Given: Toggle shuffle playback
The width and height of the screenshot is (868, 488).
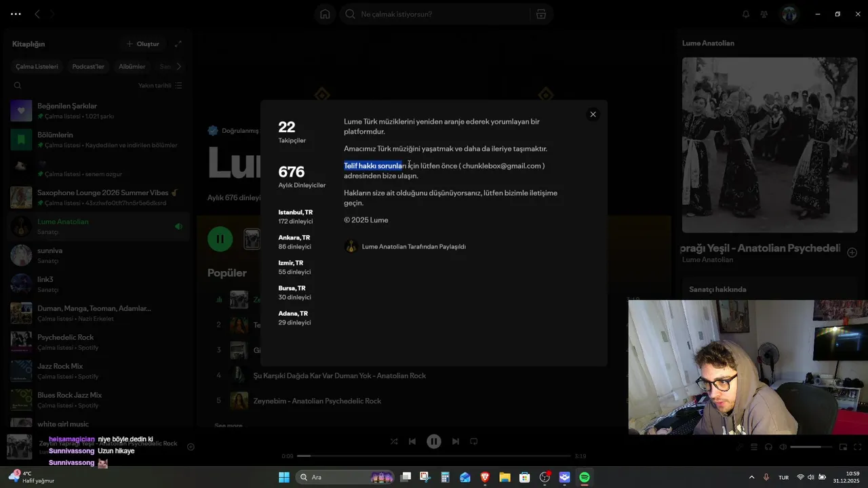Looking at the screenshot, I should 394,441.
